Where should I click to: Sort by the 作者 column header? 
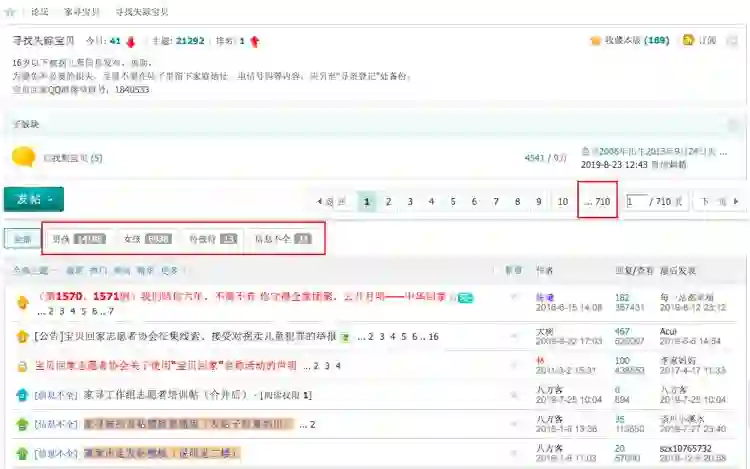(544, 271)
